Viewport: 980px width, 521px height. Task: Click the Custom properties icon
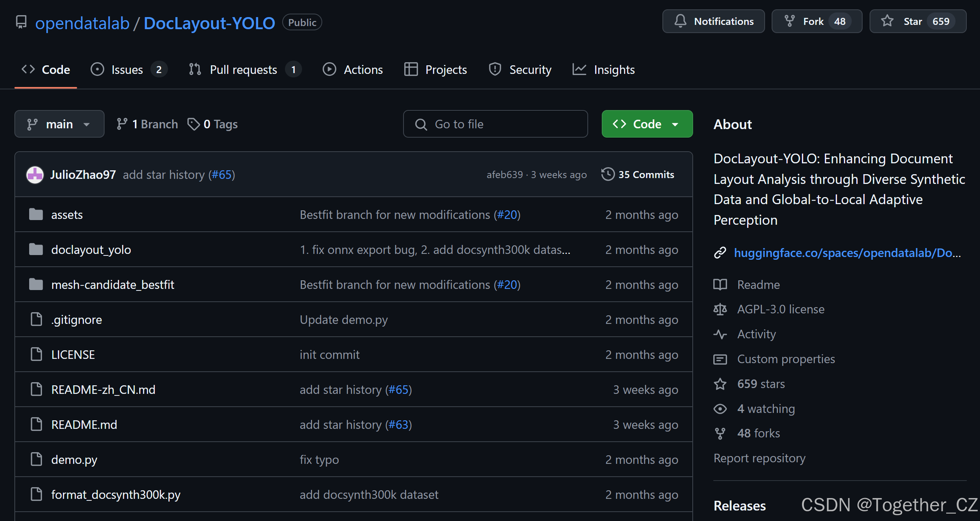click(720, 359)
